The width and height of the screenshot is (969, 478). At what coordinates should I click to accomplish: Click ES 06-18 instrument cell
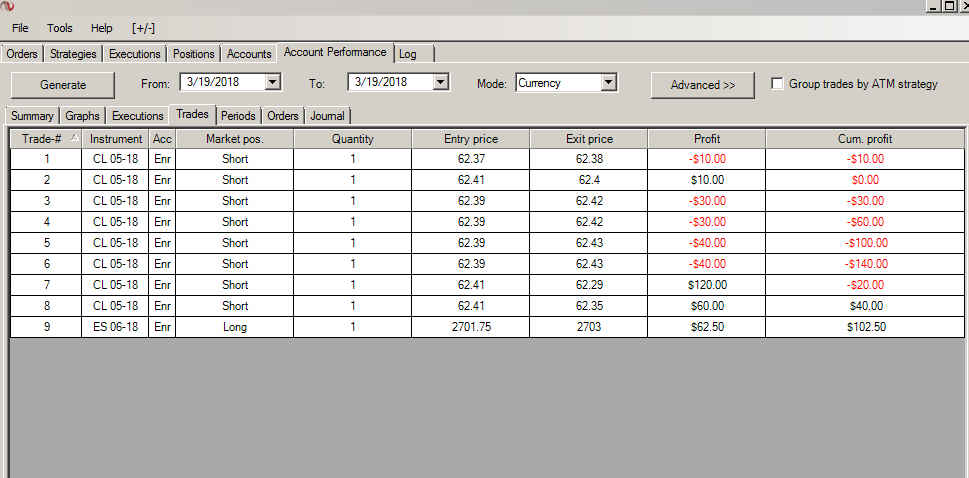click(x=116, y=326)
